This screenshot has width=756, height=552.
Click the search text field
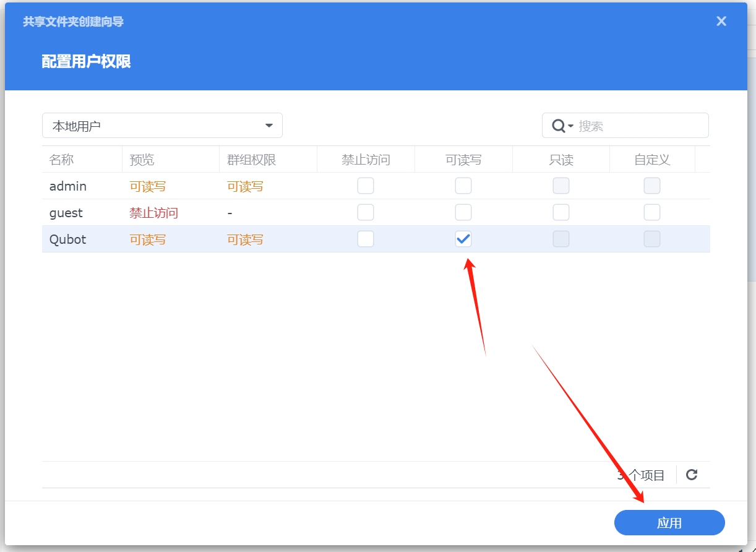[x=641, y=126]
